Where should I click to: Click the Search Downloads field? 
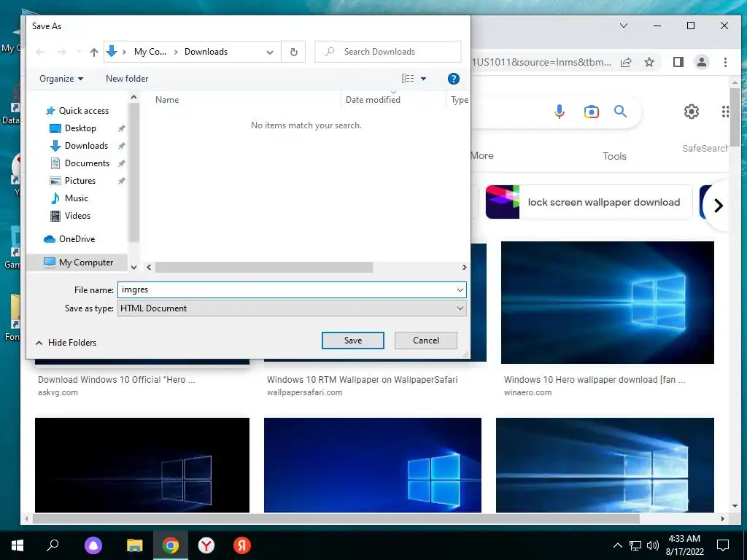tap(388, 52)
